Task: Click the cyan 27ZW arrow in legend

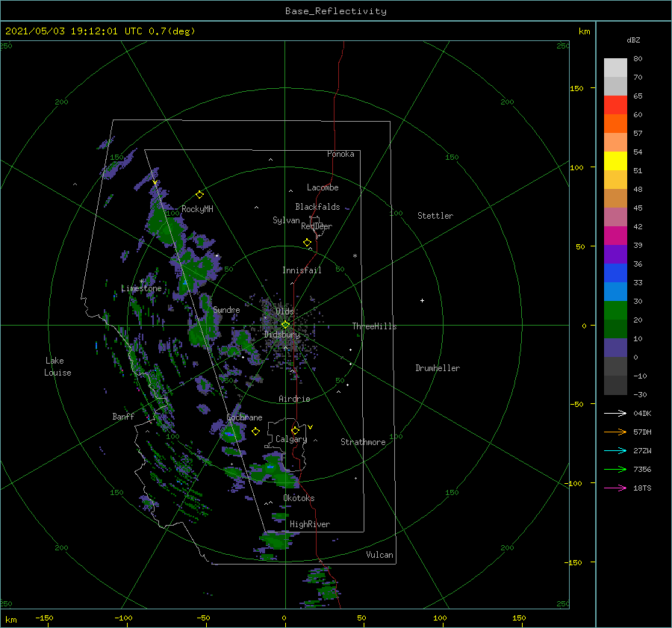Action: [615, 450]
